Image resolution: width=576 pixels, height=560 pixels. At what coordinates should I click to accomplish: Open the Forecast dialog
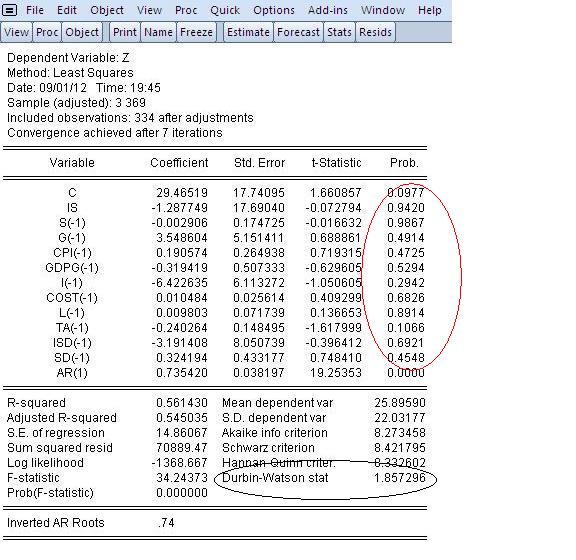(298, 32)
